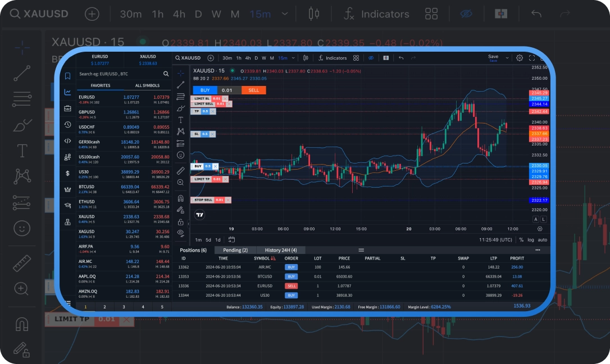Switch to the Pending (2) tab

235,250
